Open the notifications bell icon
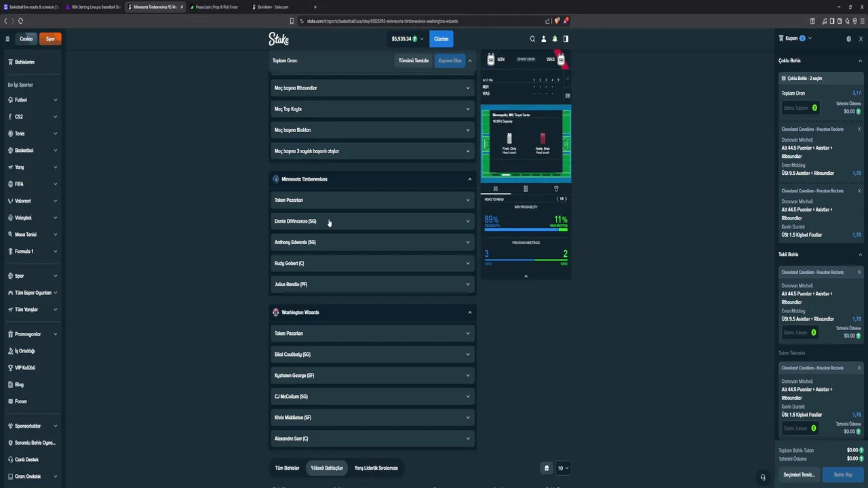 click(x=555, y=39)
